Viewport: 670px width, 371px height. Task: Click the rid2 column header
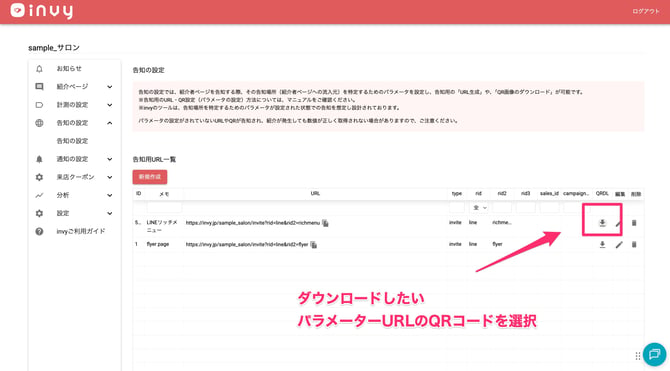point(502,194)
